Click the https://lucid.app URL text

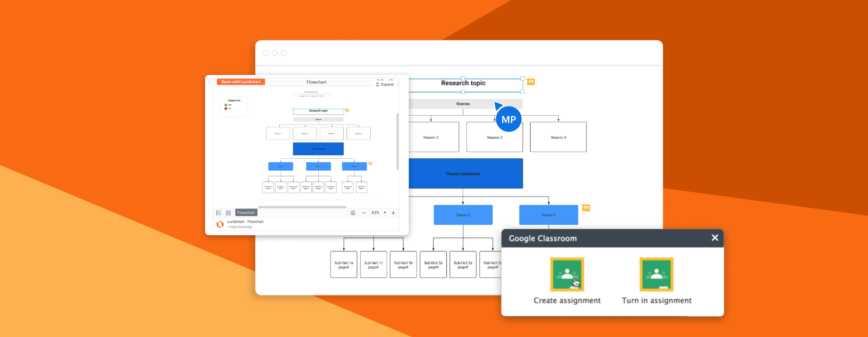[240, 227]
